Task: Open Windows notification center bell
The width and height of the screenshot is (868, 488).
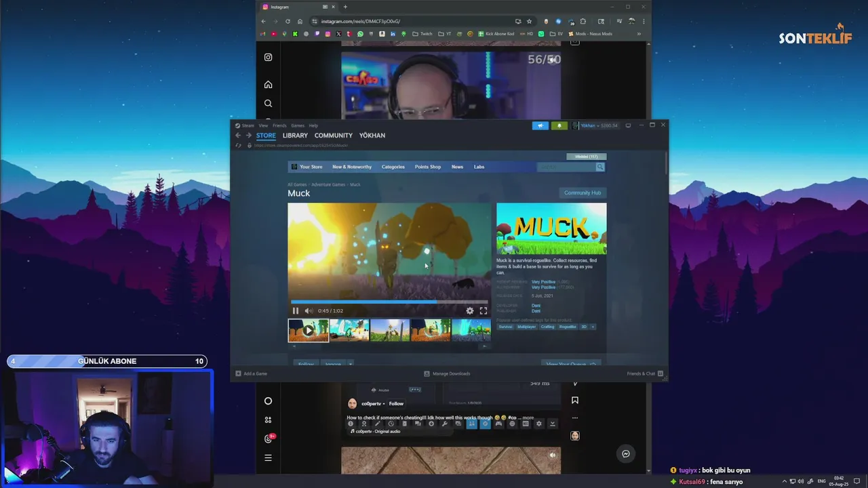Action: 857,481
